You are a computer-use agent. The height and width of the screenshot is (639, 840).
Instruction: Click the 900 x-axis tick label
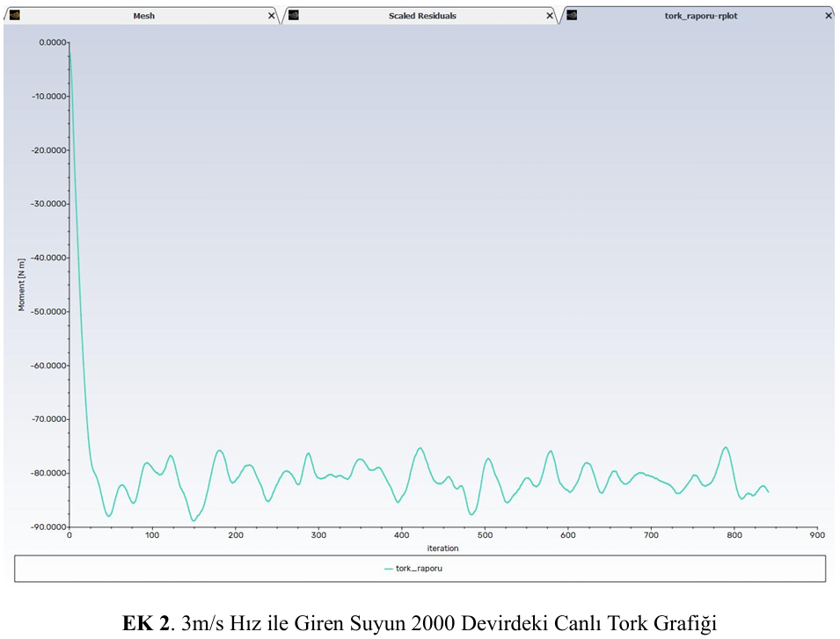[817, 534]
